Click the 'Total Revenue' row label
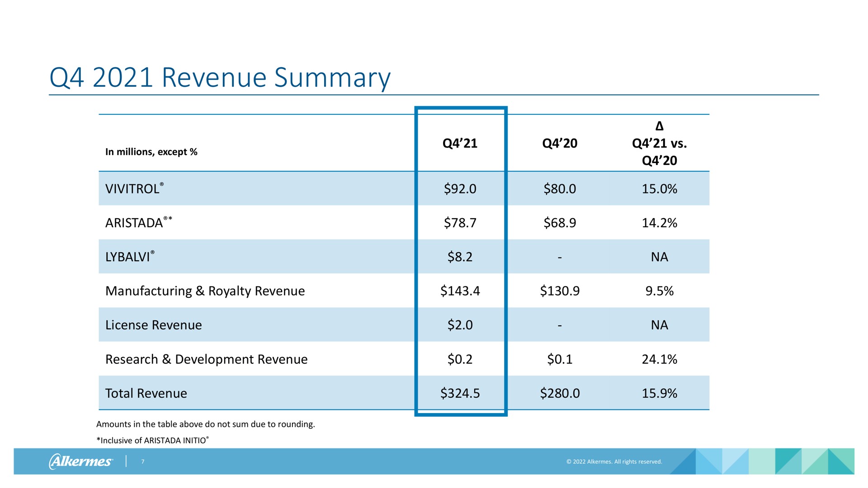This screenshot has width=868, height=488. tap(146, 393)
